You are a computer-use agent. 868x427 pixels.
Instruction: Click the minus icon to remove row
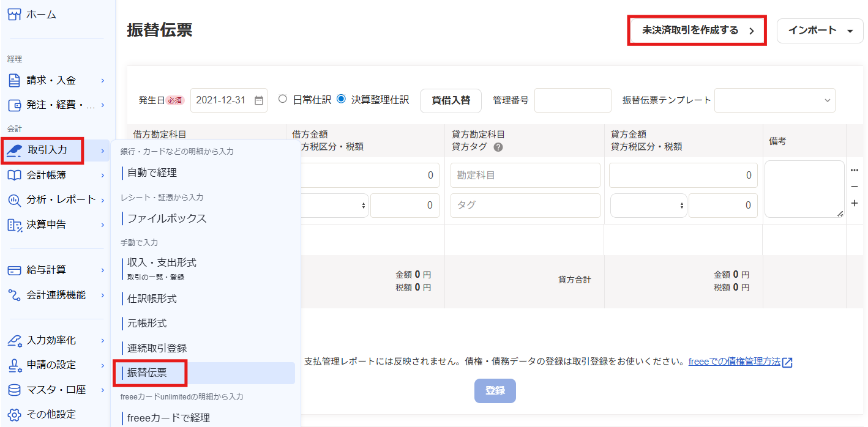[x=855, y=187]
